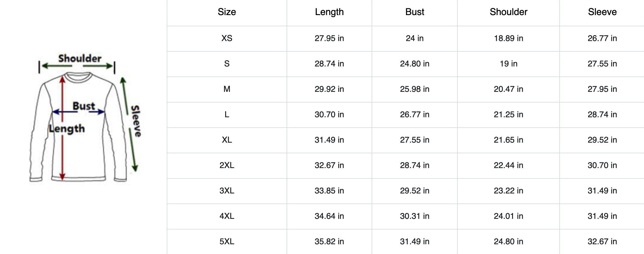Click the 5XL size row label
Viewport: 644px width, 254px height.
pos(227,242)
